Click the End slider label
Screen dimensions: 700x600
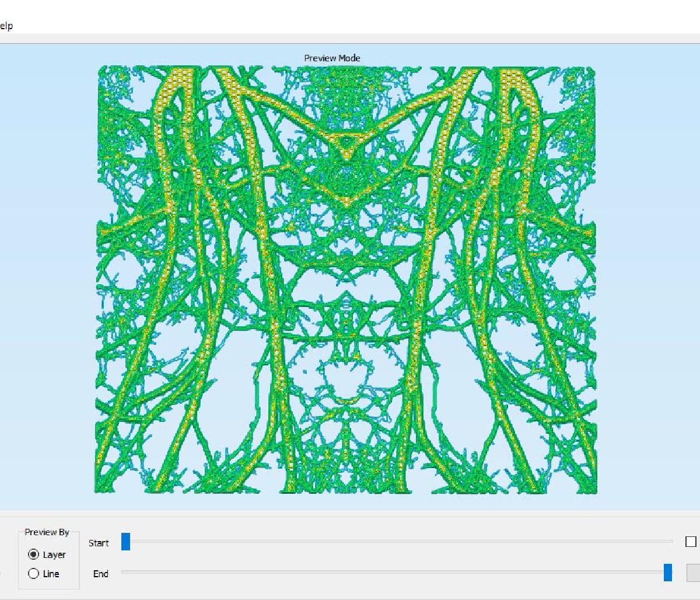pyautogui.click(x=100, y=574)
